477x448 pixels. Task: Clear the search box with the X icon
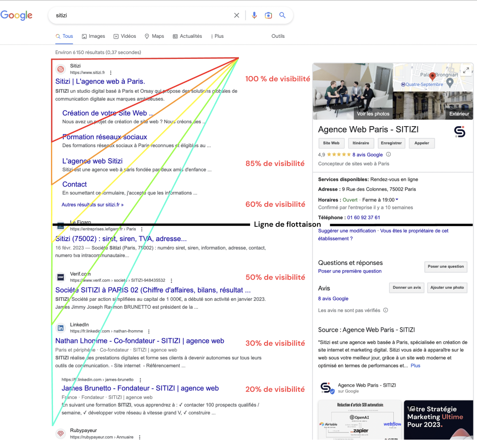(x=237, y=15)
